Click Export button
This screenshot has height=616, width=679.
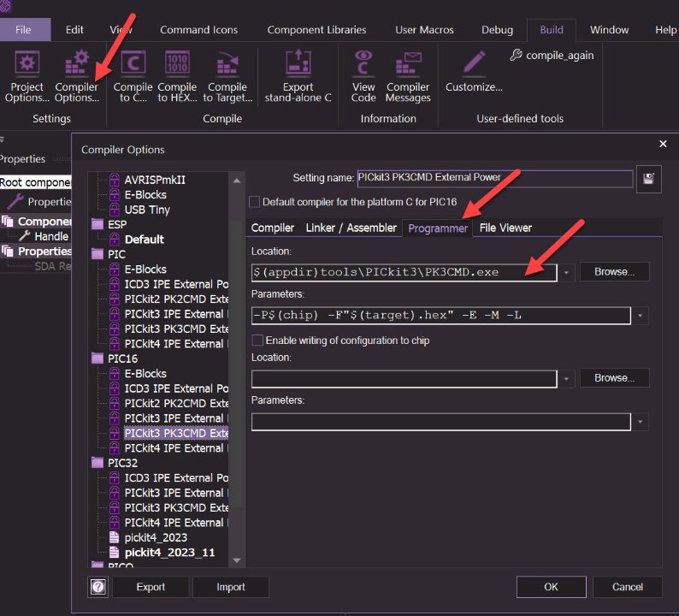[151, 587]
